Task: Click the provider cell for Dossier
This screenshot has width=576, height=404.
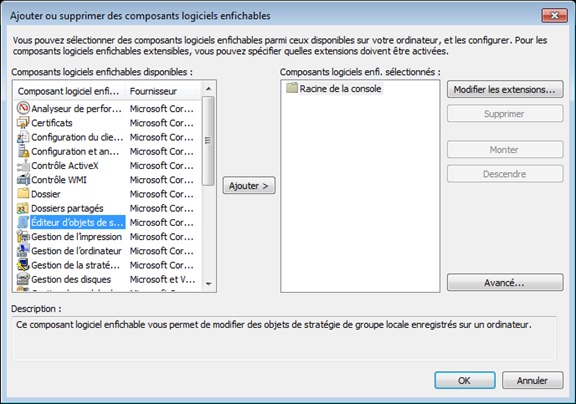Action: tap(162, 194)
